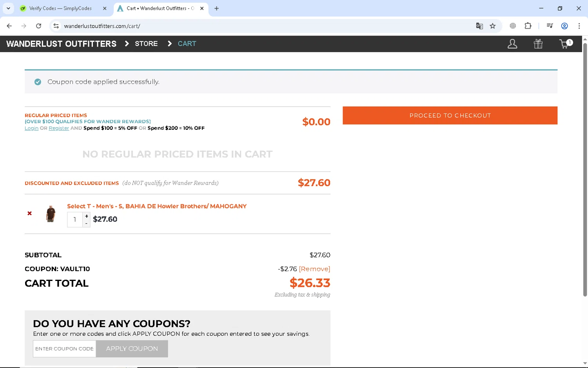Screen dimensions: 588x368
Task: Remove the VAULT10 coupon
Action: 314,269
